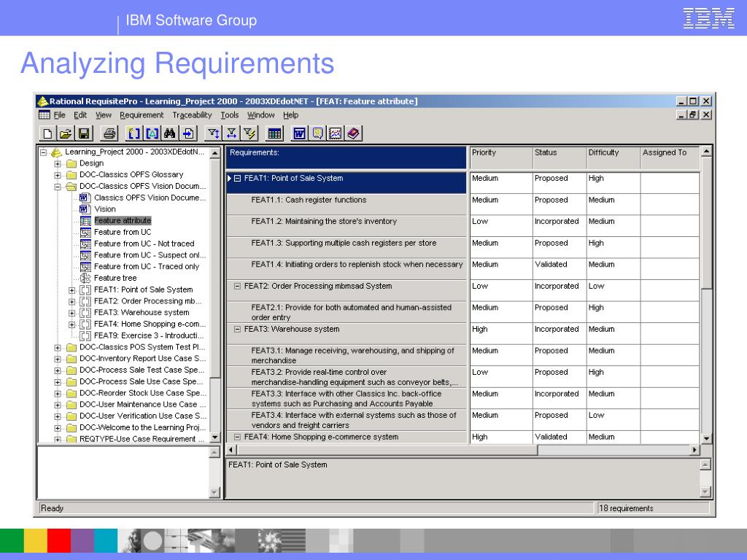Collapse the FEAT3 Warehouse system row
The image size is (747, 560).
point(237,329)
